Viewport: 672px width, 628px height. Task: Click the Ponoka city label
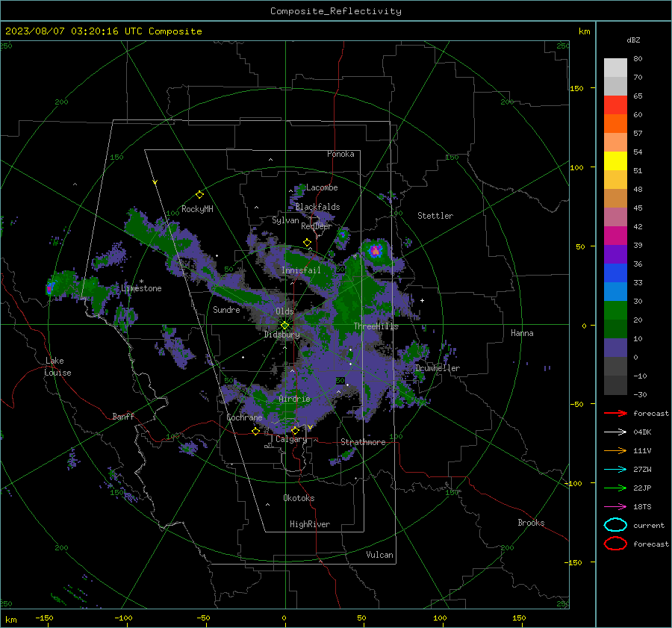[x=340, y=154]
